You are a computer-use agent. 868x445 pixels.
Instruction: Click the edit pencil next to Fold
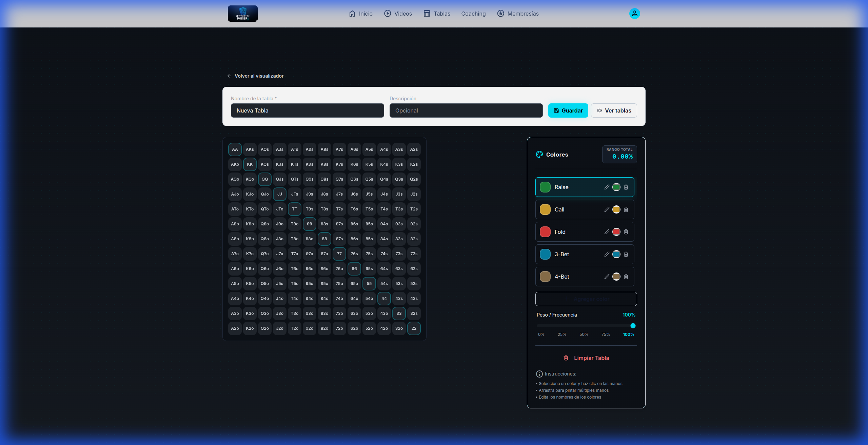pos(607,232)
